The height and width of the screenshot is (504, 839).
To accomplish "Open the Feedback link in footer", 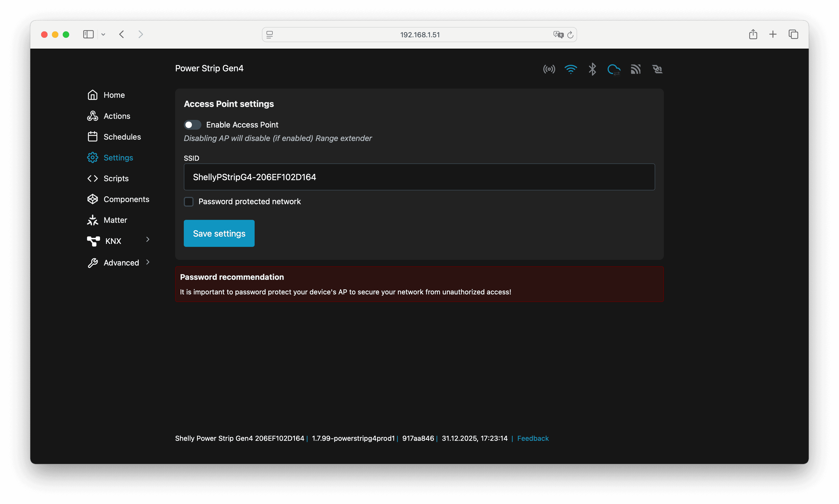I will [x=532, y=438].
